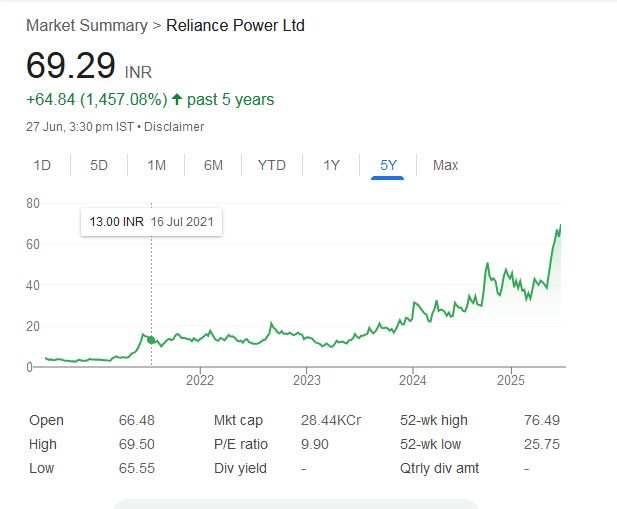Click the 2023 label on x-axis
This screenshot has height=509, width=617.
tap(306, 380)
